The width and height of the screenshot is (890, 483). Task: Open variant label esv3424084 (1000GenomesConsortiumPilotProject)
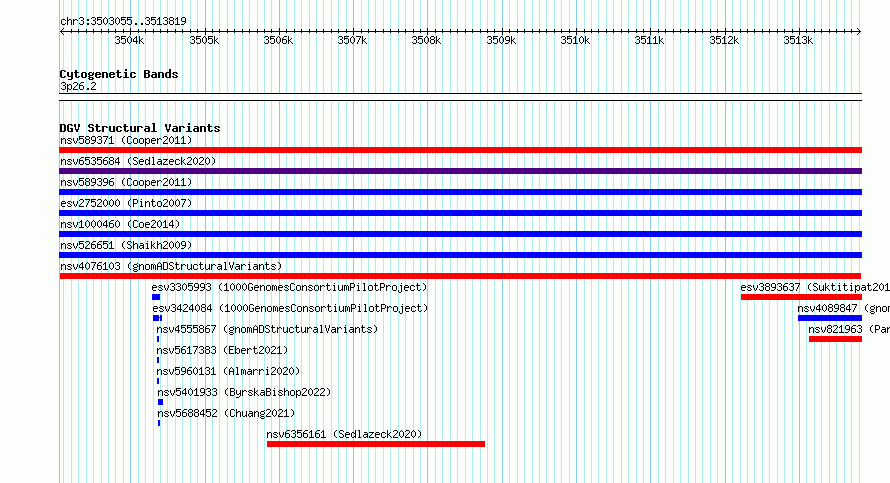coord(290,308)
